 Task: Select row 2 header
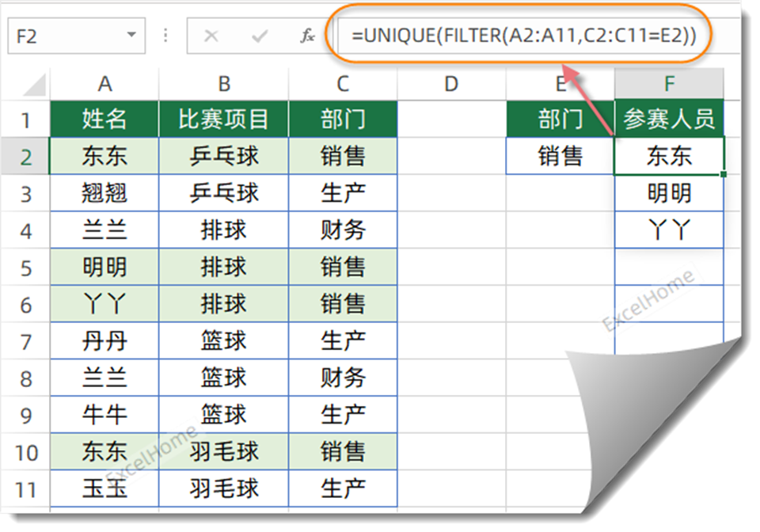pyautogui.click(x=26, y=157)
